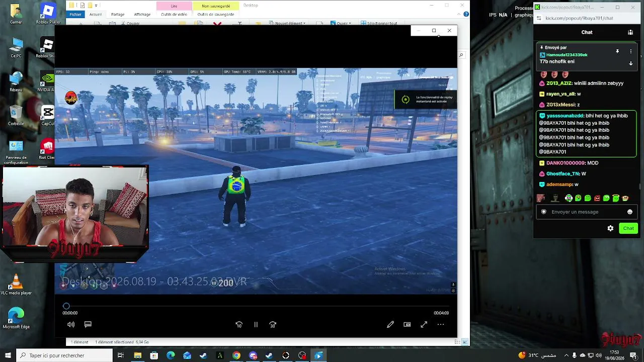Click the Kick chat message input field
This screenshot has width=644, height=362.
pos(587,212)
